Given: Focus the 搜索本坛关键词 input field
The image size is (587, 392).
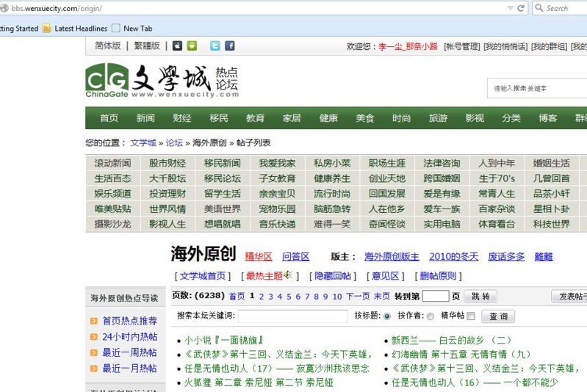Looking at the screenshot, I should (292, 316).
